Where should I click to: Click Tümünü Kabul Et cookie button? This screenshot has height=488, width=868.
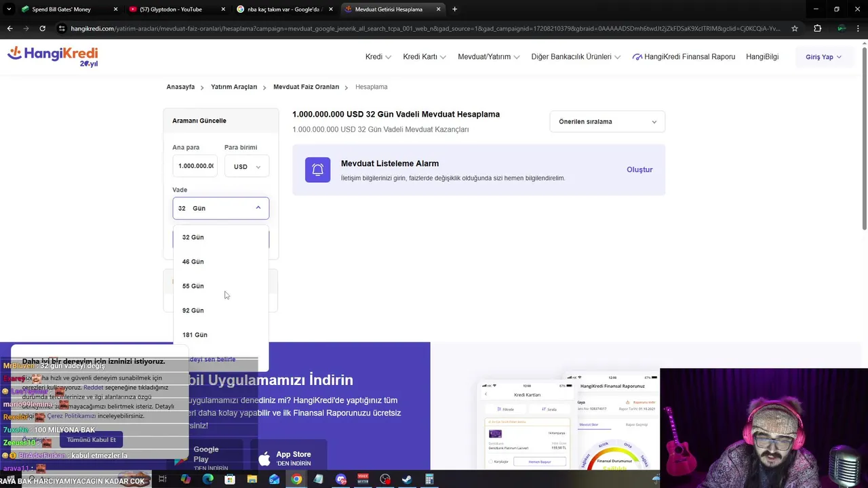[x=91, y=439]
